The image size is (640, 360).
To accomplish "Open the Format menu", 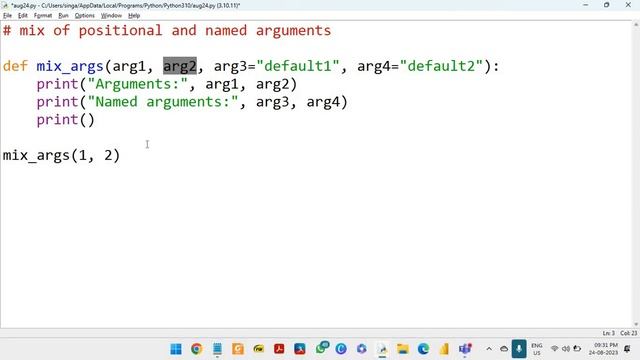I will [x=43, y=16].
